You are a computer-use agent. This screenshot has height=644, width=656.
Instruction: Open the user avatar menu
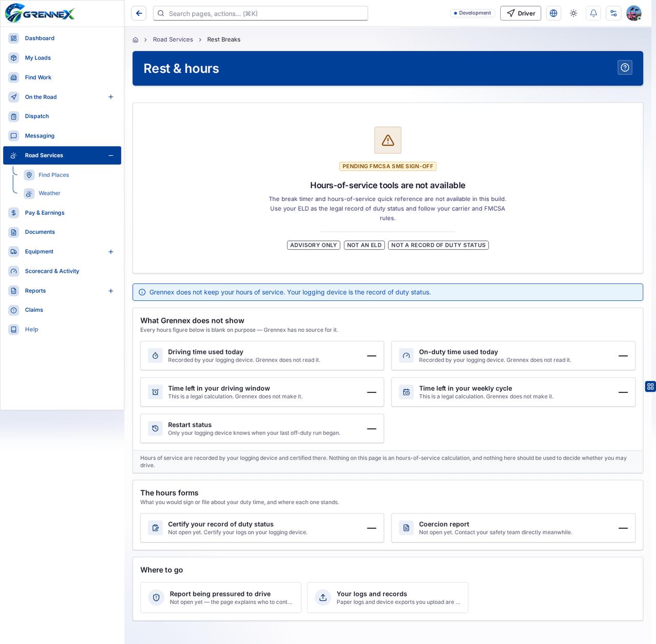[x=634, y=13]
